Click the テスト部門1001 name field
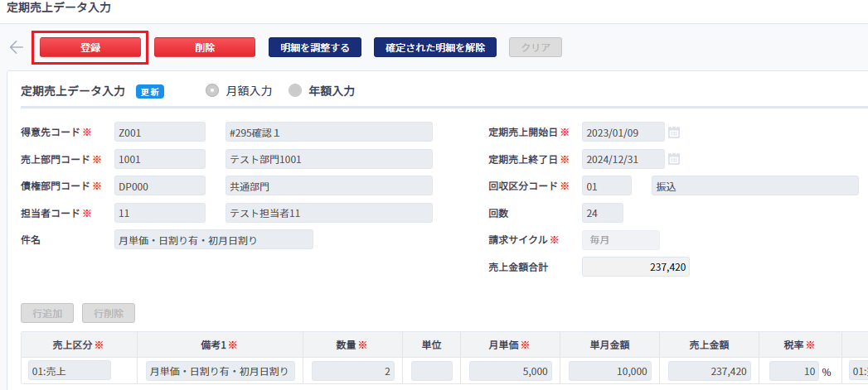 pyautogui.click(x=329, y=159)
